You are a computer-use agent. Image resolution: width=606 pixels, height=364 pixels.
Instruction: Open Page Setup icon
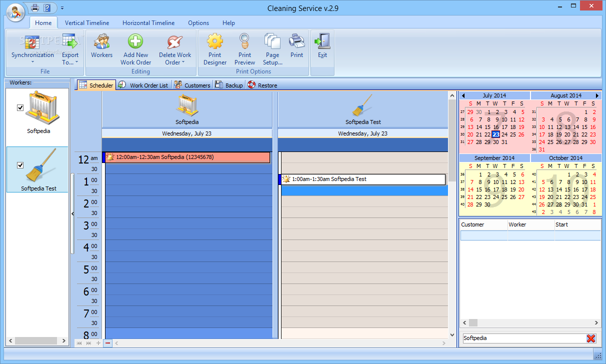point(272,42)
